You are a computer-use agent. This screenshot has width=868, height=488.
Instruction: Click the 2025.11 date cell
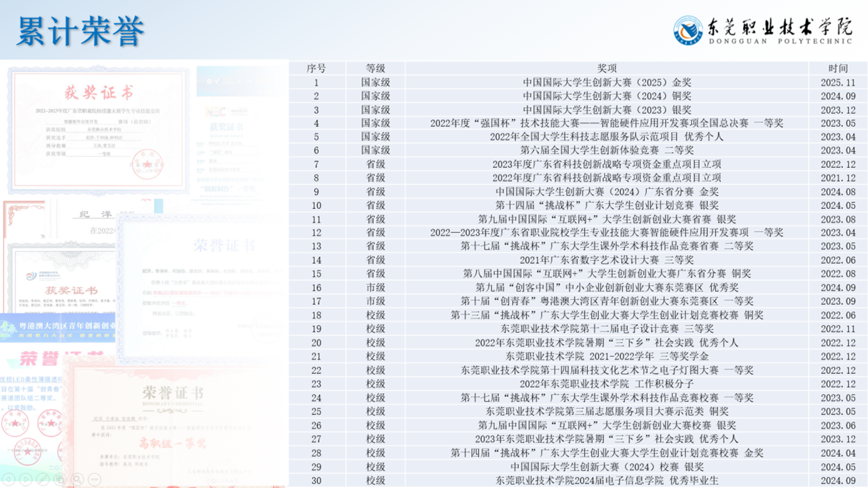tap(838, 82)
